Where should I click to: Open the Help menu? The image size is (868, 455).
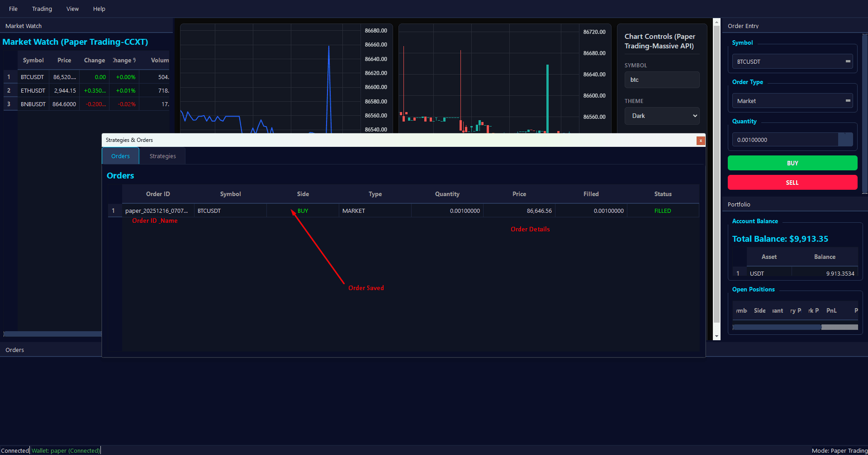(x=99, y=9)
